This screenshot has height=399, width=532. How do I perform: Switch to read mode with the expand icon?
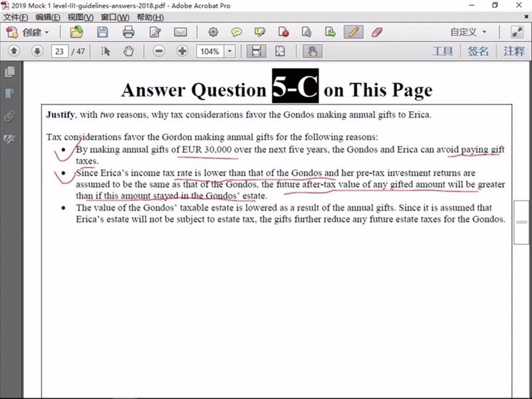coord(517,32)
